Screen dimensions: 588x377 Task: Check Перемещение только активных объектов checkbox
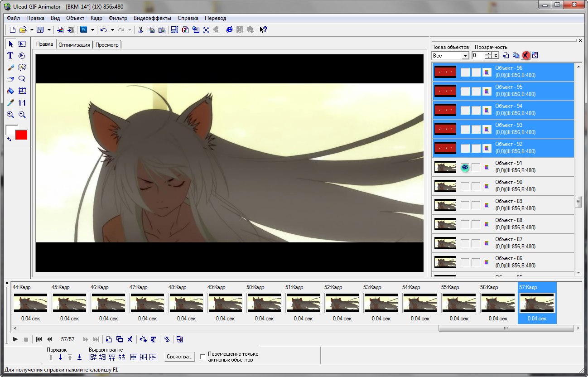pos(202,357)
